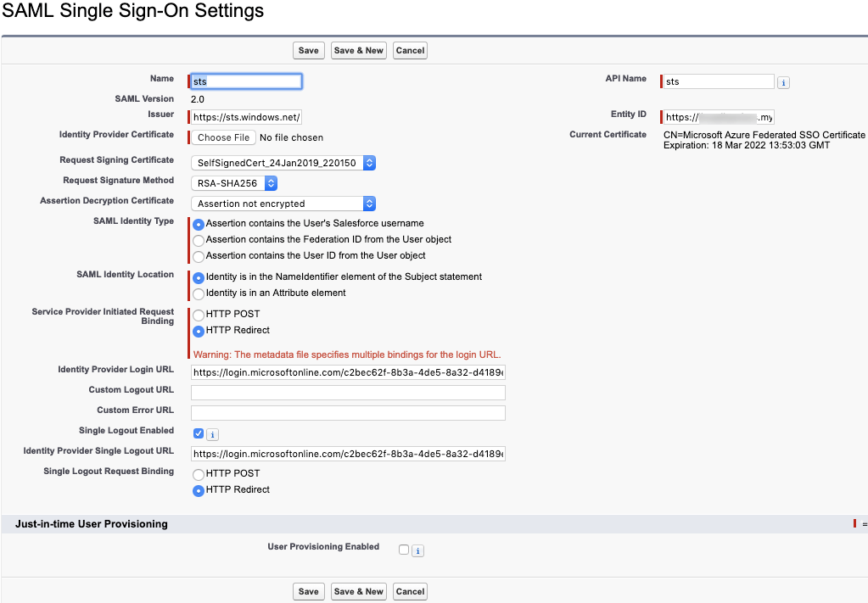Open the Request Signing Certificate dropdown
The height and width of the screenshot is (603, 868).
pyautogui.click(x=283, y=162)
